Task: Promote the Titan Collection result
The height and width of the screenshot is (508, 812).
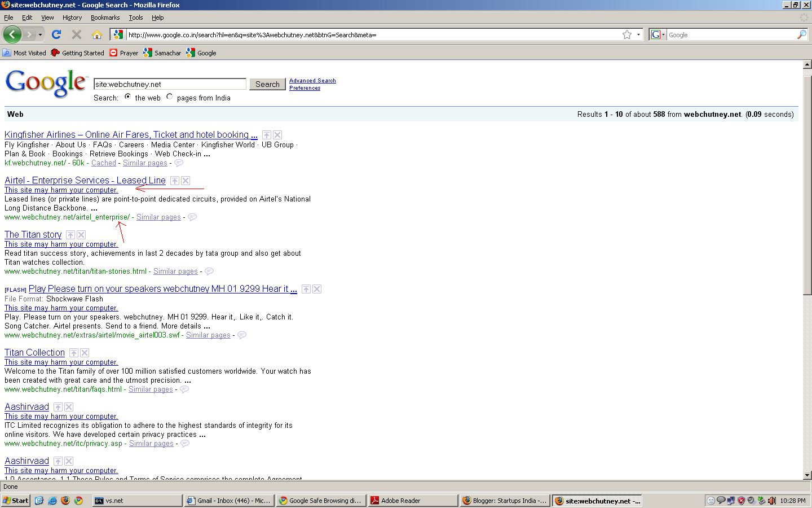Action: (x=74, y=353)
